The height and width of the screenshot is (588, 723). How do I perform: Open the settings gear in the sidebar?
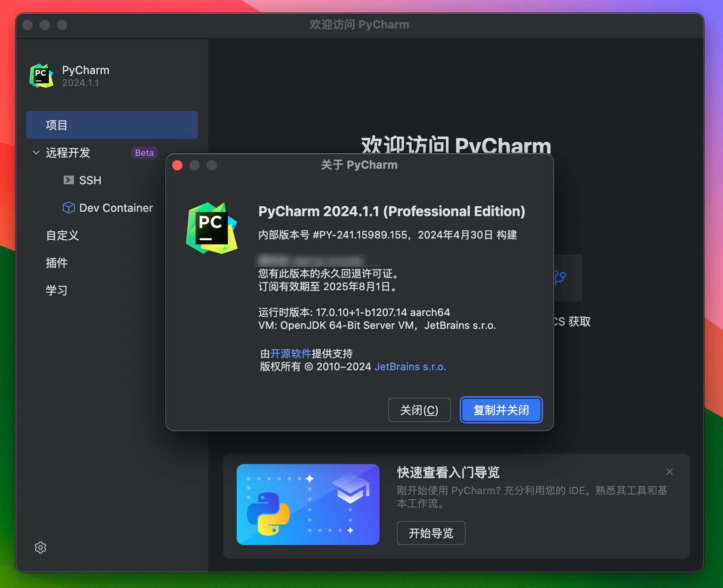pyautogui.click(x=40, y=548)
